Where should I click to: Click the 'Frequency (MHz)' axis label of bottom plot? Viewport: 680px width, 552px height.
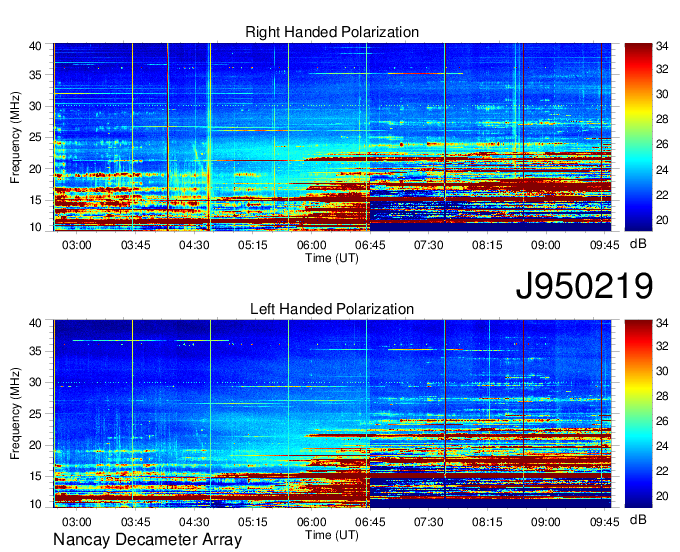[15, 414]
